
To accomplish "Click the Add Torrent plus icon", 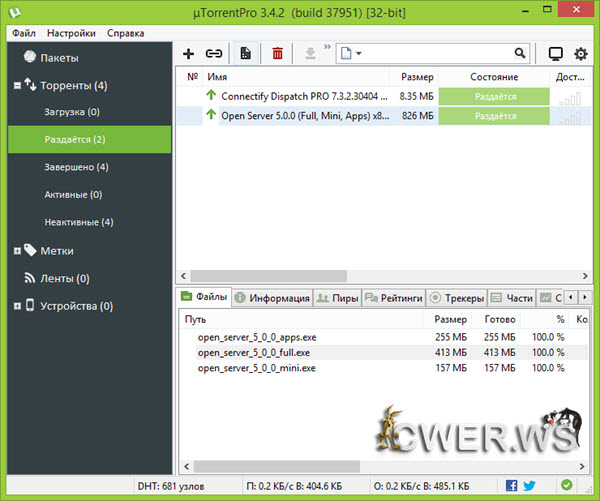I will [x=189, y=53].
